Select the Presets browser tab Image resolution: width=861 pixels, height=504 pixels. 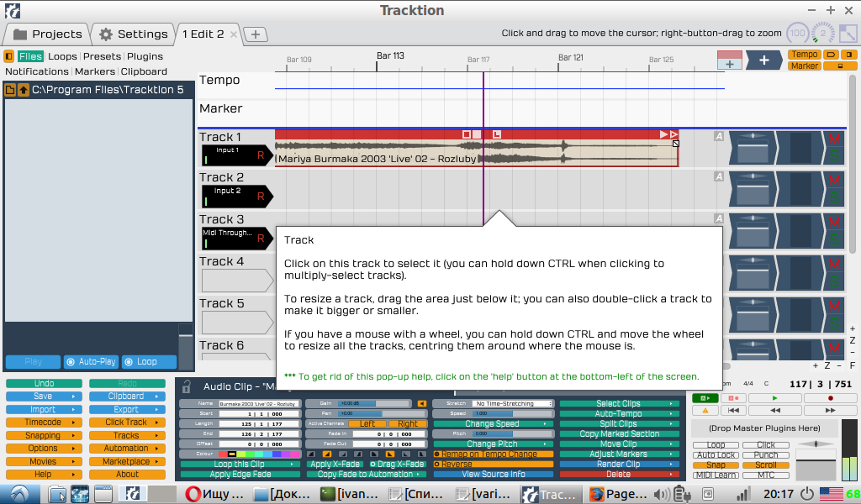pos(102,56)
